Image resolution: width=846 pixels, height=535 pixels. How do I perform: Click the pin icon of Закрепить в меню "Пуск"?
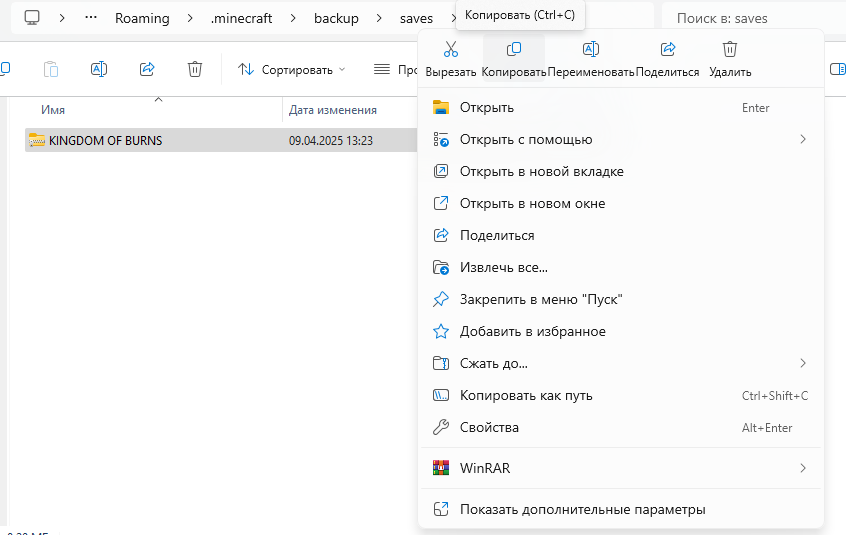coord(441,299)
